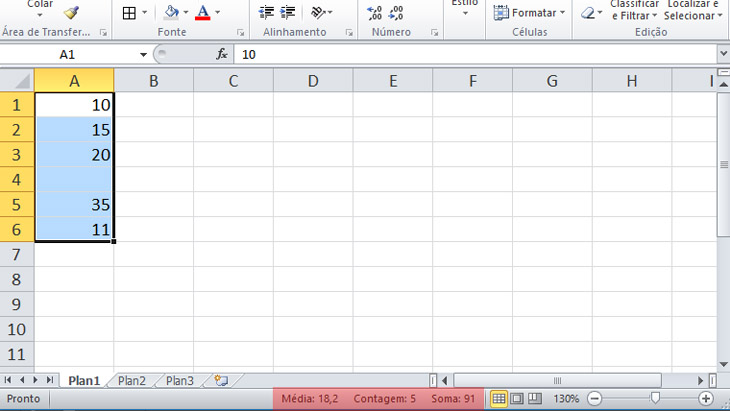
Task: Click the eraser Clear icon in Edição
Action: tap(587, 13)
